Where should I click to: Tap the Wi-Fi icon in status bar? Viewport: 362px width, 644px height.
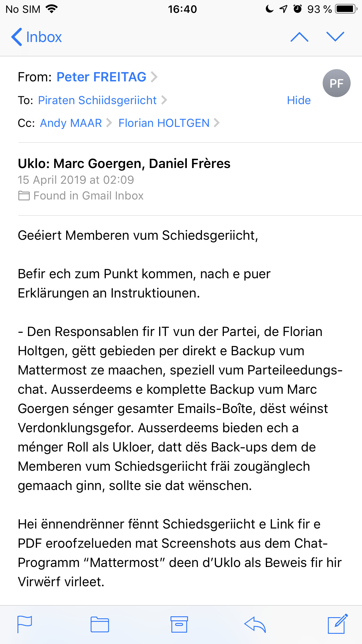[52, 9]
